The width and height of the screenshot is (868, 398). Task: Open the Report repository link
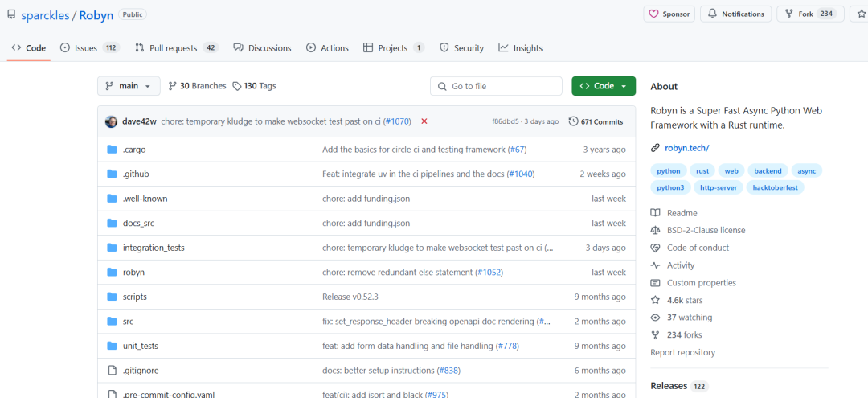click(682, 352)
